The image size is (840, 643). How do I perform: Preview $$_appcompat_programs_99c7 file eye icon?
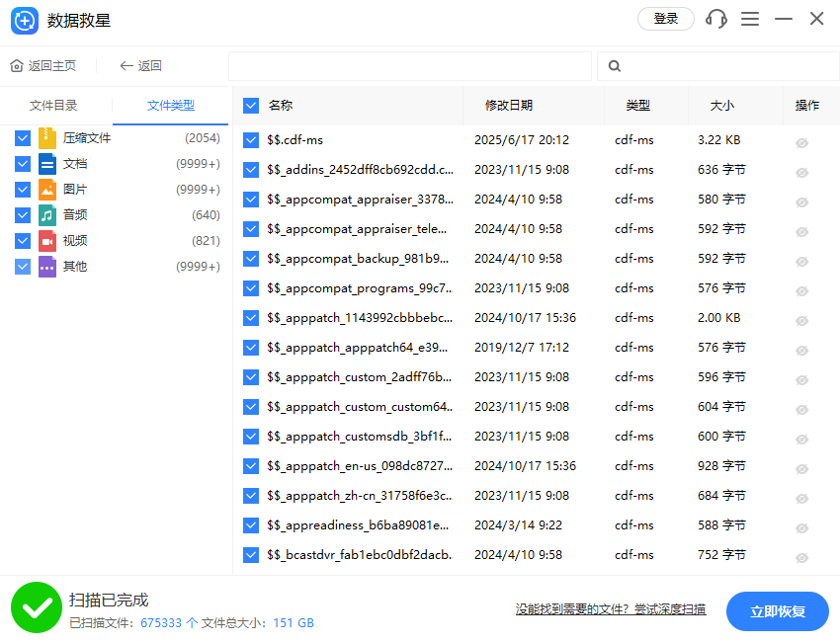tap(802, 291)
